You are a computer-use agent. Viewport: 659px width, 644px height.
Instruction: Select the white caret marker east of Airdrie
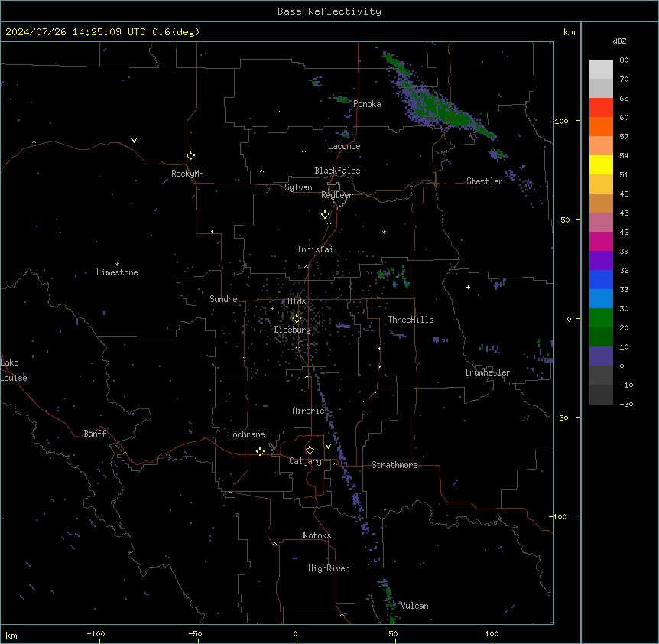(x=364, y=402)
